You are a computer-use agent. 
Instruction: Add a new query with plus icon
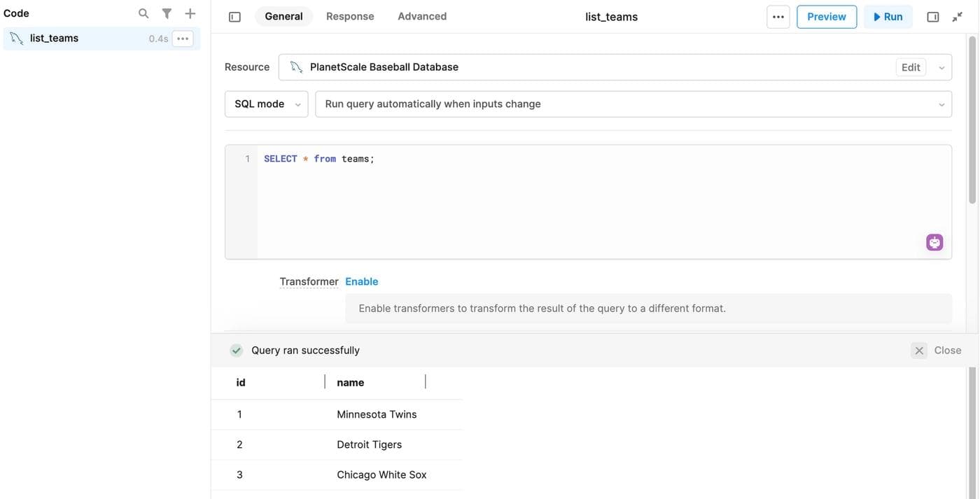(x=190, y=13)
